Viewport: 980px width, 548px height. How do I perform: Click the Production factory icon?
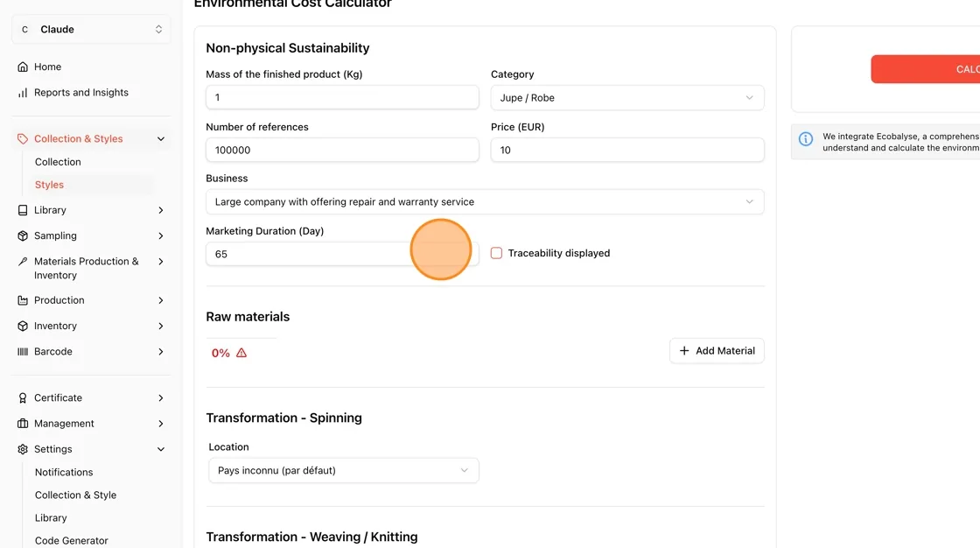coord(23,300)
